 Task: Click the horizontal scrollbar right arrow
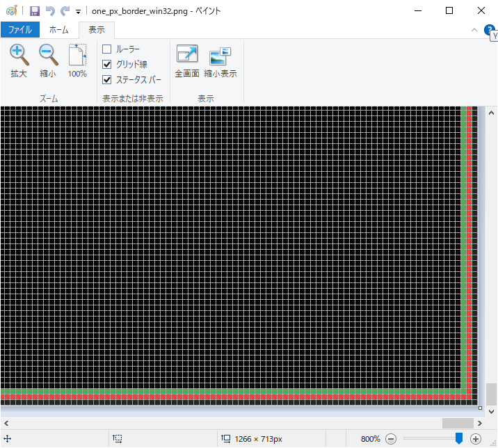tap(480, 423)
